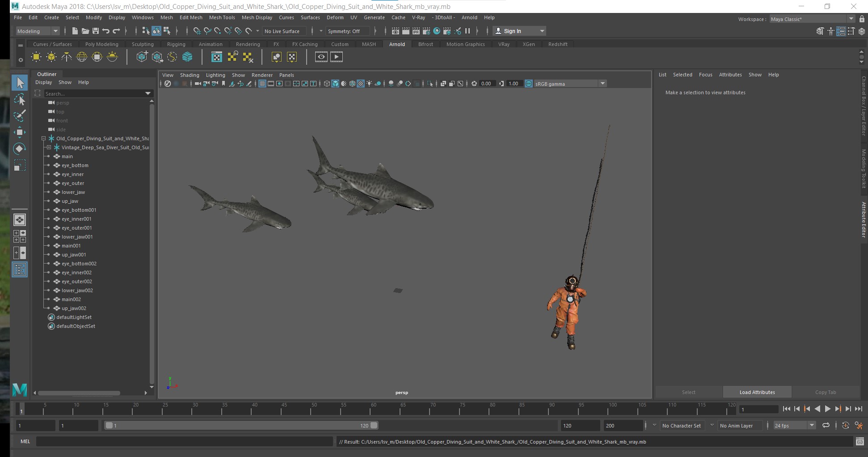Click Arnold Render play icon
868x457 pixels.
tap(337, 57)
